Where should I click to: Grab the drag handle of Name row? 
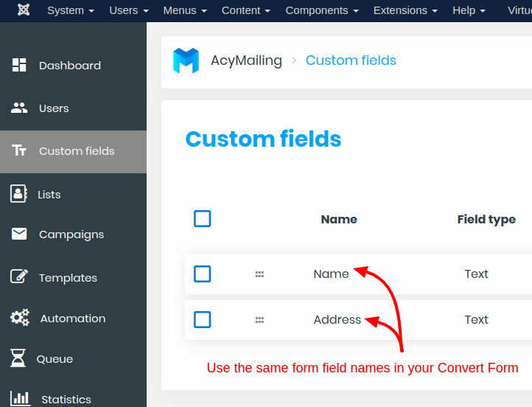(259, 274)
